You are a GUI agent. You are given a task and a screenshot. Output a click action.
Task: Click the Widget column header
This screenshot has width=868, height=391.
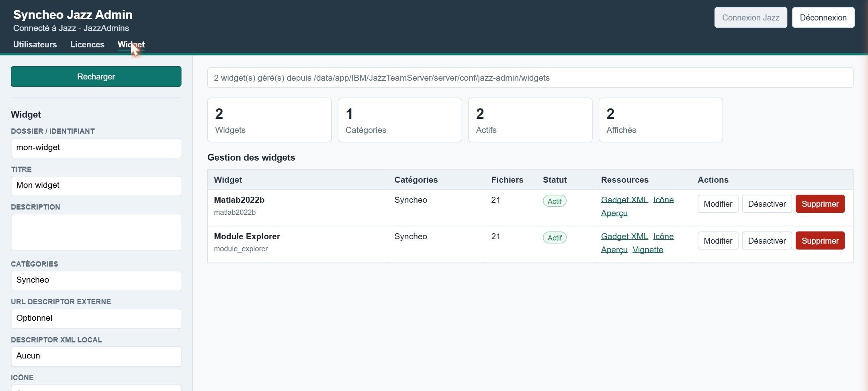tap(228, 180)
